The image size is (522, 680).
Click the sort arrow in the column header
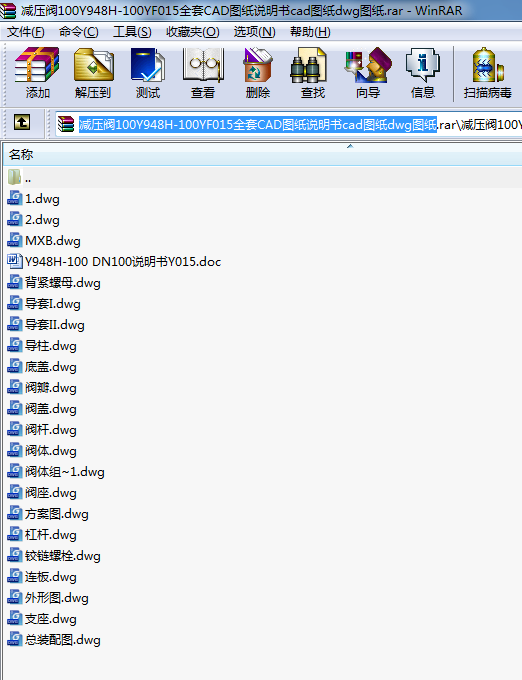350,146
